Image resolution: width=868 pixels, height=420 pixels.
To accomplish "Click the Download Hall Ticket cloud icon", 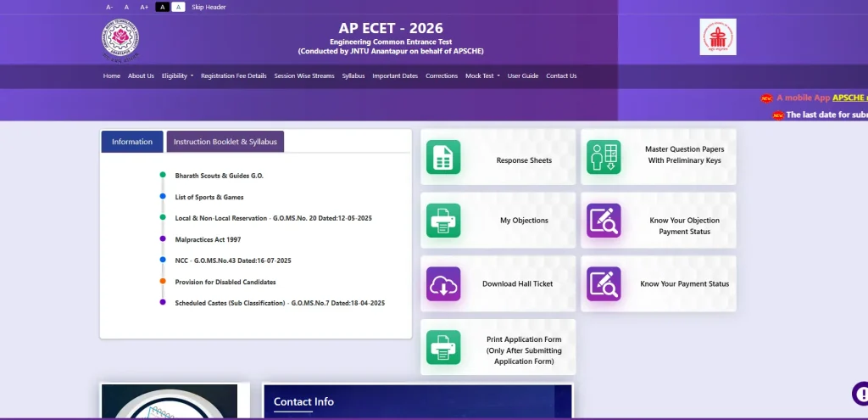I will tap(442, 283).
